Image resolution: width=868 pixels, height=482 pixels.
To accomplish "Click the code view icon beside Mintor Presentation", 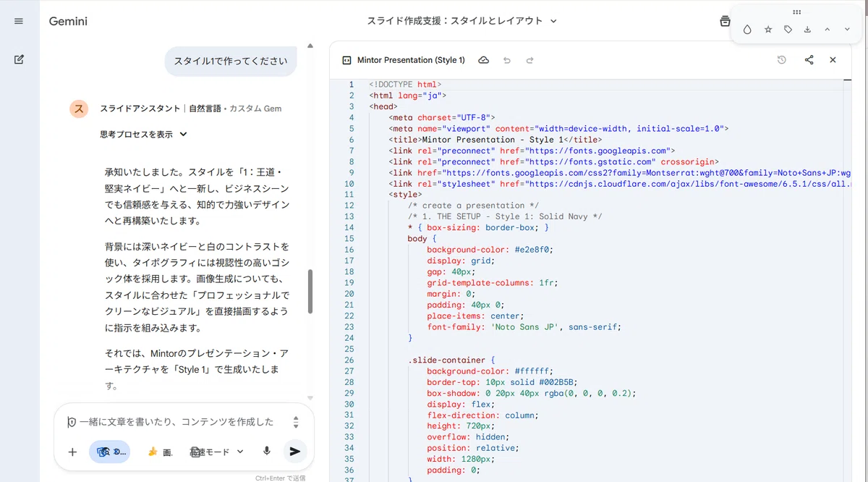I will [x=346, y=60].
